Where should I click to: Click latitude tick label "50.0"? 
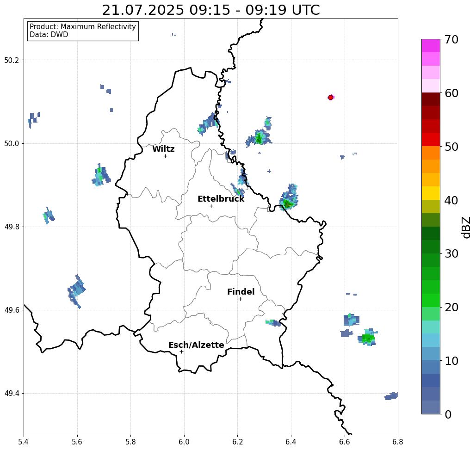pyautogui.click(x=12, y=143)
